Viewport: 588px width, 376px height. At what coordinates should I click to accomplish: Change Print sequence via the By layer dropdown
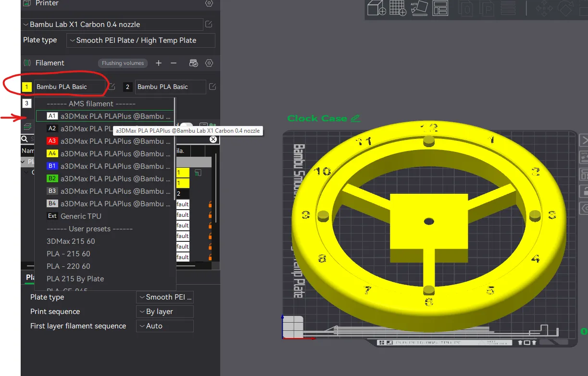[x=164, y=311]
